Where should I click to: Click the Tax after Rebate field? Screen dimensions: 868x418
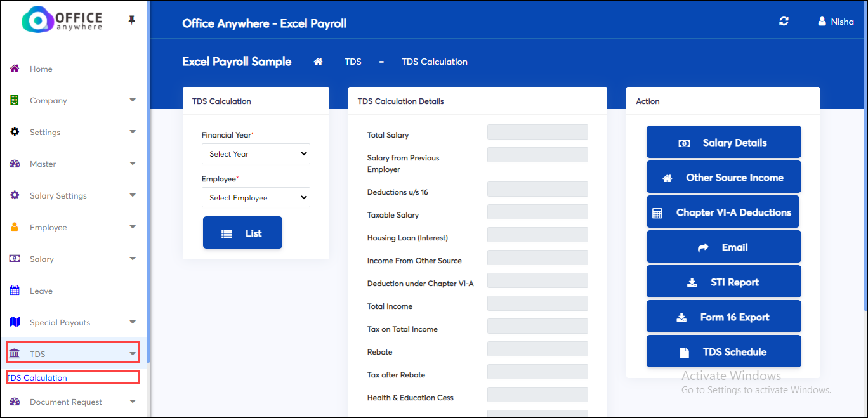(537, 372)
